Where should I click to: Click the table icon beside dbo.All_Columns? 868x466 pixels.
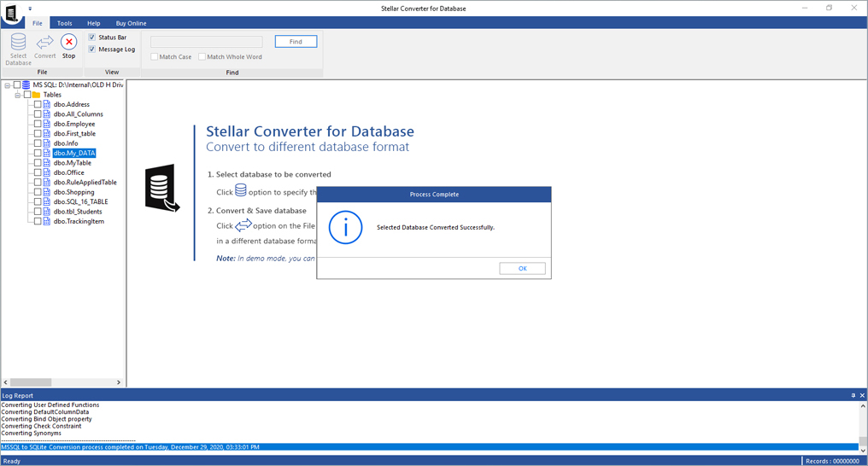coord(47,114)
